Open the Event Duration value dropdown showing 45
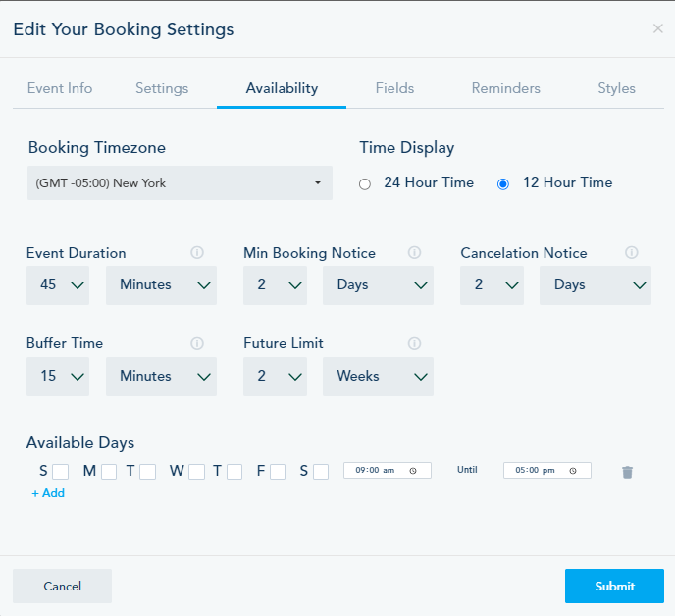Image resolution: width=675 pixels, height=616 pixels. pyautogui.click(x=58, y=285)
